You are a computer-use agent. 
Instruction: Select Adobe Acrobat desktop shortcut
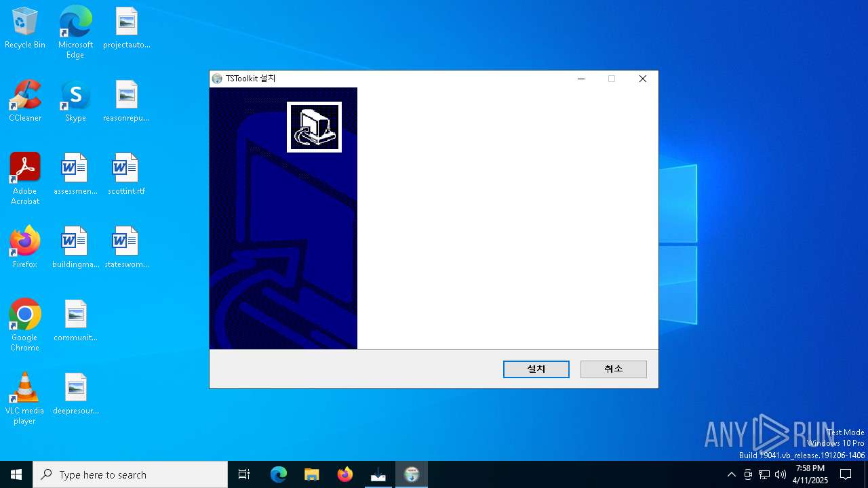25,179
